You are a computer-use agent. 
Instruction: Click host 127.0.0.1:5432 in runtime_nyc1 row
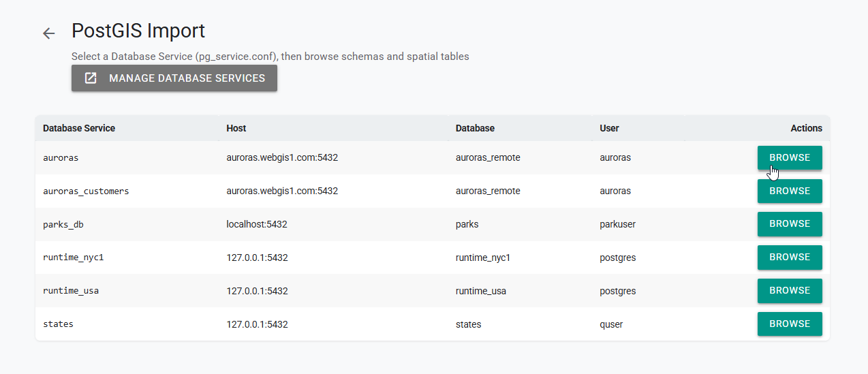pos(257,258)
